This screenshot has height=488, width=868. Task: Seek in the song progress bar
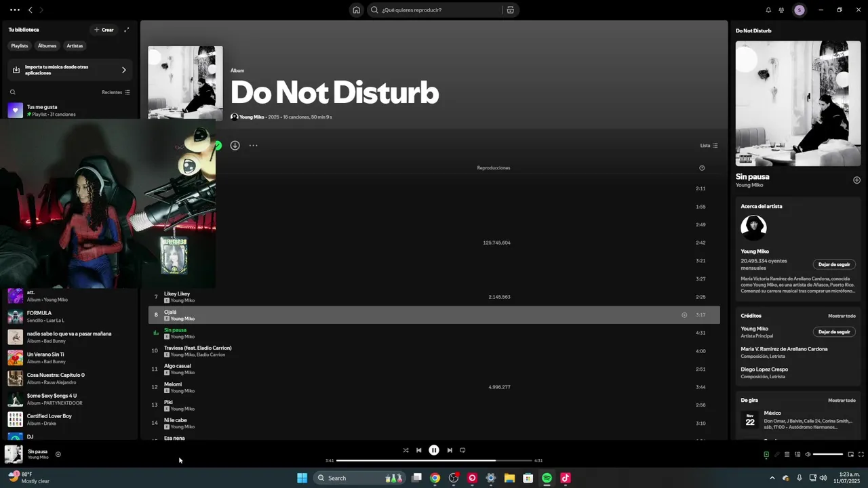pos(434,460)
